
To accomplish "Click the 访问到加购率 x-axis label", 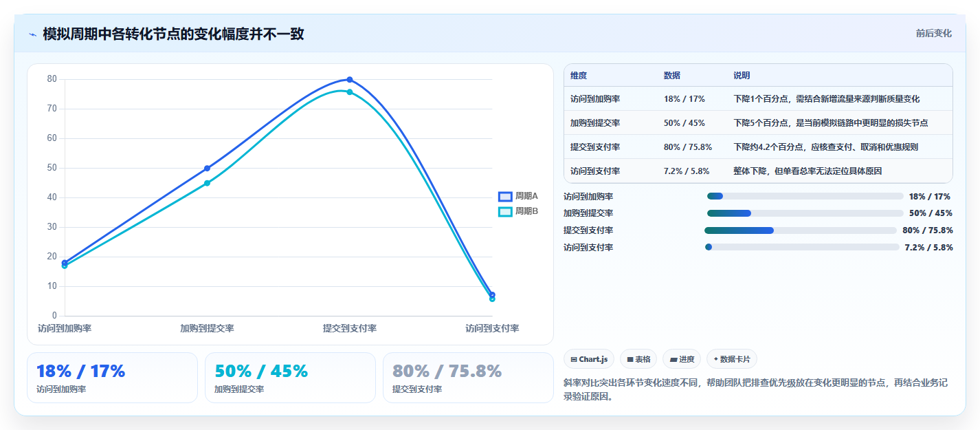I will coord(65,329).
